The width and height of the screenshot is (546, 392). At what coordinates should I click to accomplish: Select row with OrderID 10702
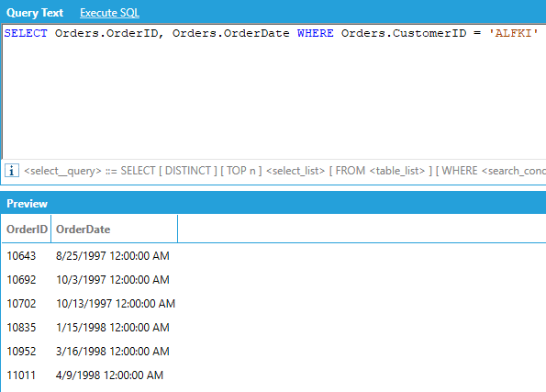[x=274, y=304]
